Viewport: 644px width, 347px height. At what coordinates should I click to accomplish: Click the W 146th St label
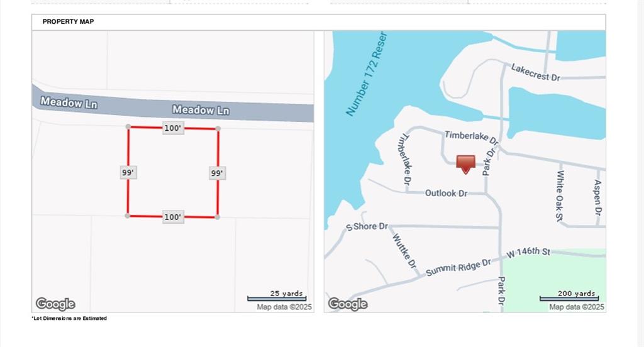coord(528,251)
